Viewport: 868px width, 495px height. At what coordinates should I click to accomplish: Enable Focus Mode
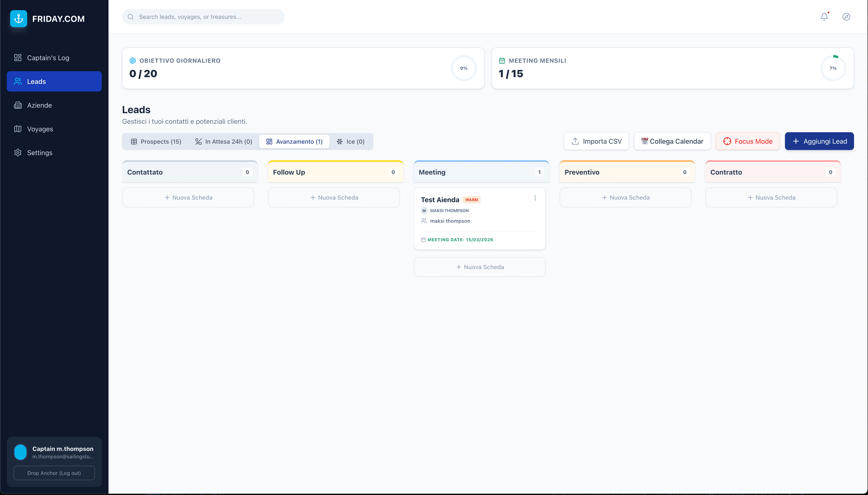(x=748, y=141)
